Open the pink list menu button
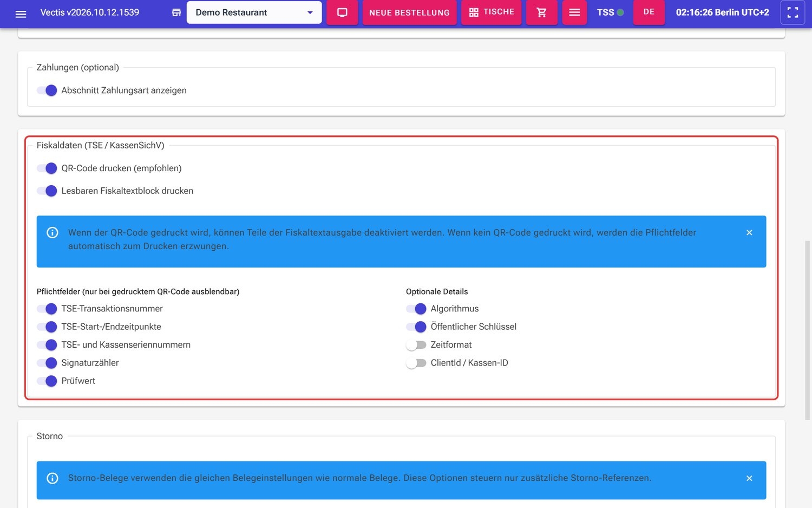The image size is (812, 508). (574, 12)
